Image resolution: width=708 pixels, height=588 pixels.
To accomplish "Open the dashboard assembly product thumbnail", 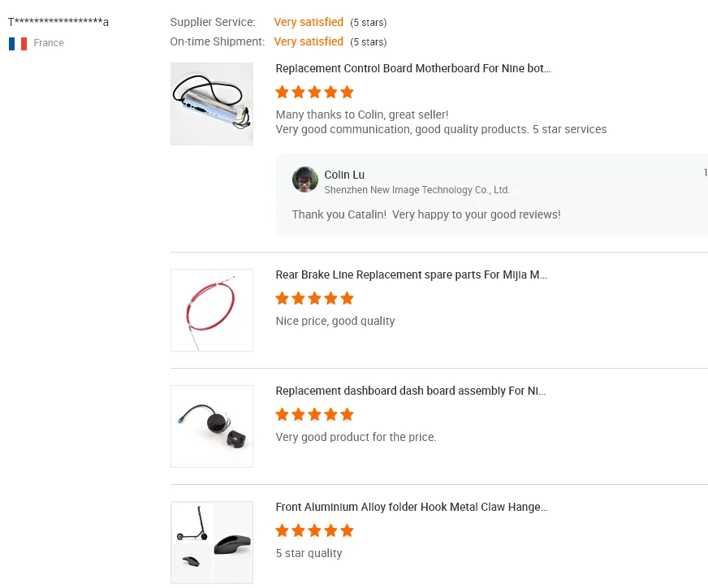I will pyautogui.click(x=212, y=426).
